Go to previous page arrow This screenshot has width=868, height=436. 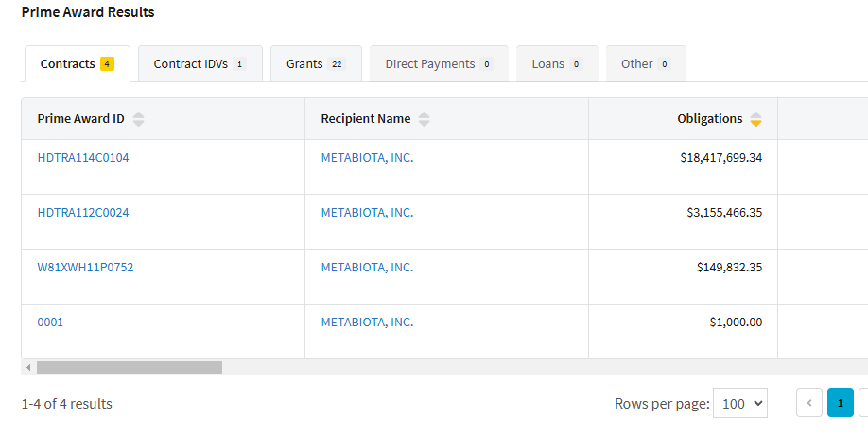coord(809,403)
